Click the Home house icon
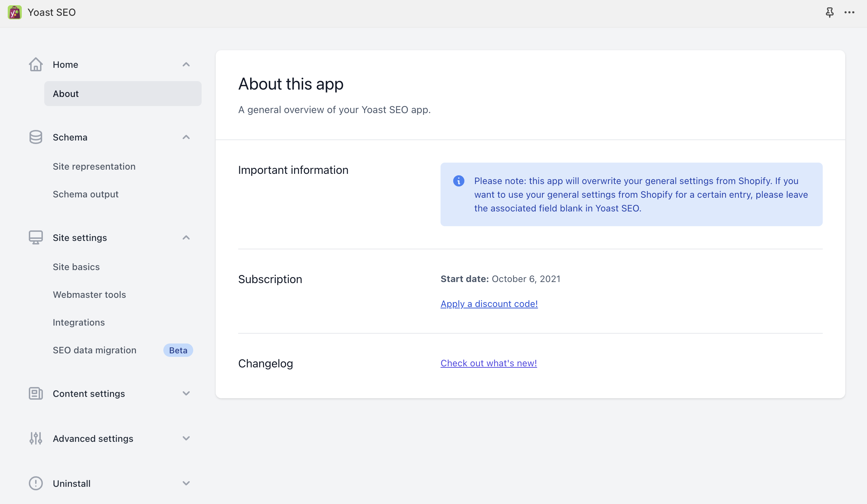 (36, 65)
